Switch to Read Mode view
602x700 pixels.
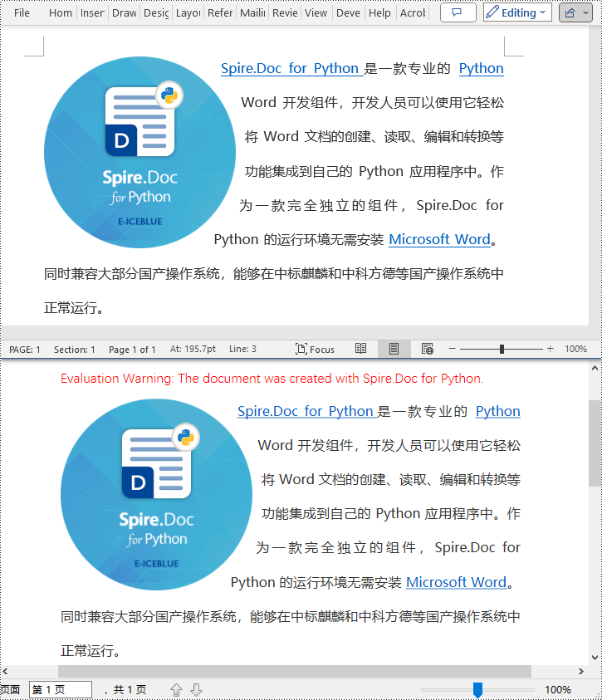(x=360, y=349)
